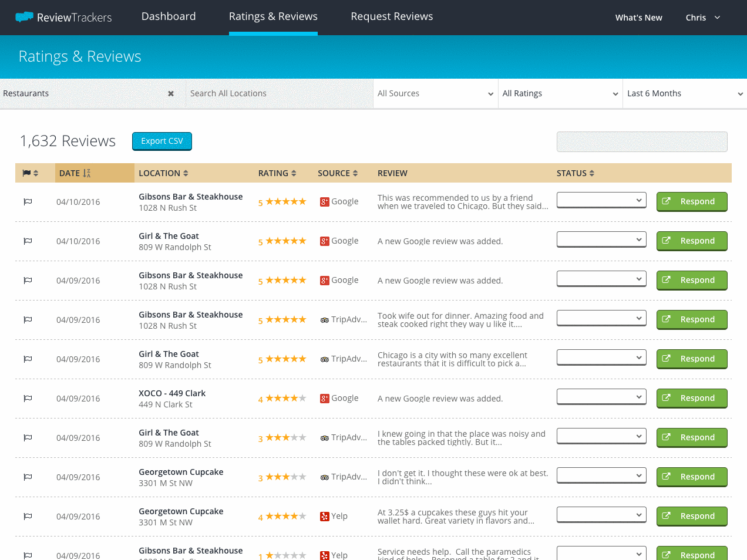Open Google icon for first Gibsons review
The height and width of the screenshot is (560, 747).
[x=325, y=202]
